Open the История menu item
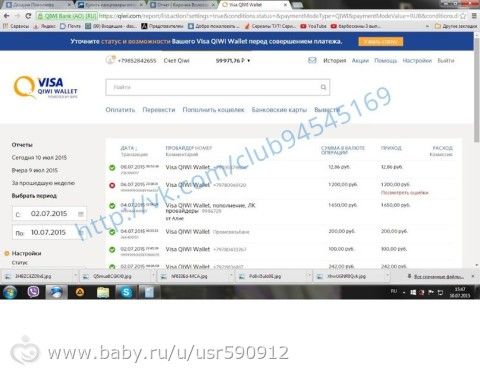 [x=334, y=60]
